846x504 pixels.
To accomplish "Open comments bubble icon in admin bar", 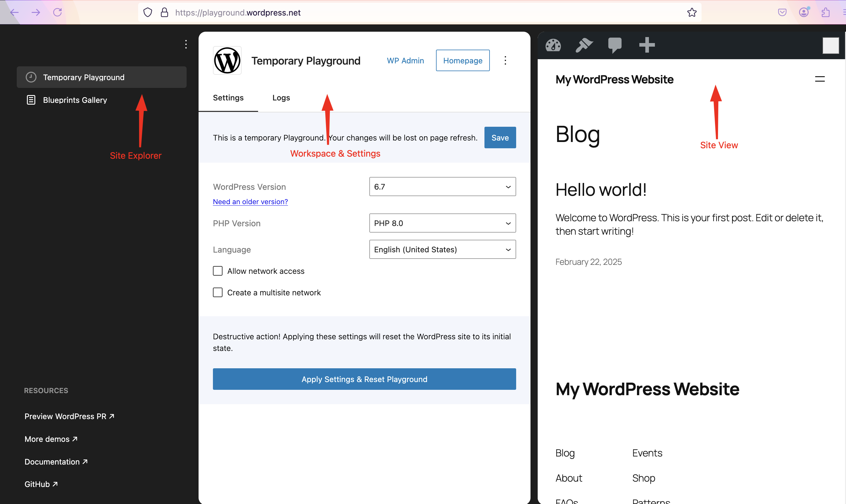I will point(615,45).
